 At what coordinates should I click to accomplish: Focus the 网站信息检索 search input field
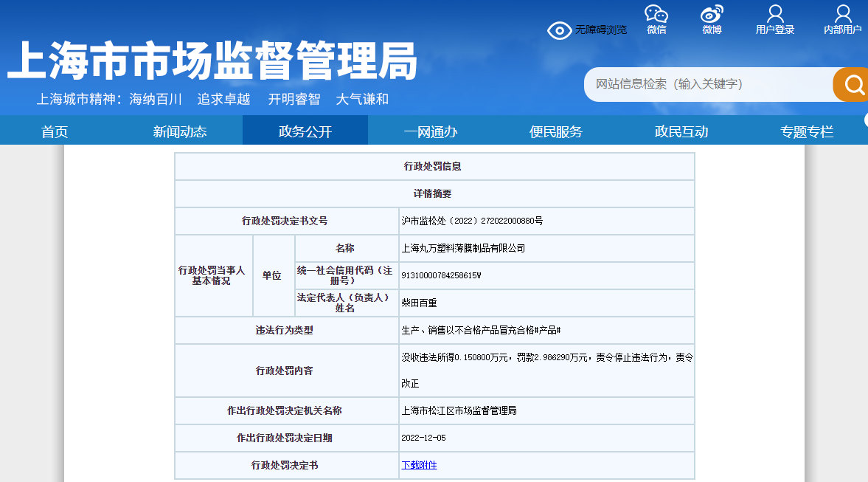(709, 84)
